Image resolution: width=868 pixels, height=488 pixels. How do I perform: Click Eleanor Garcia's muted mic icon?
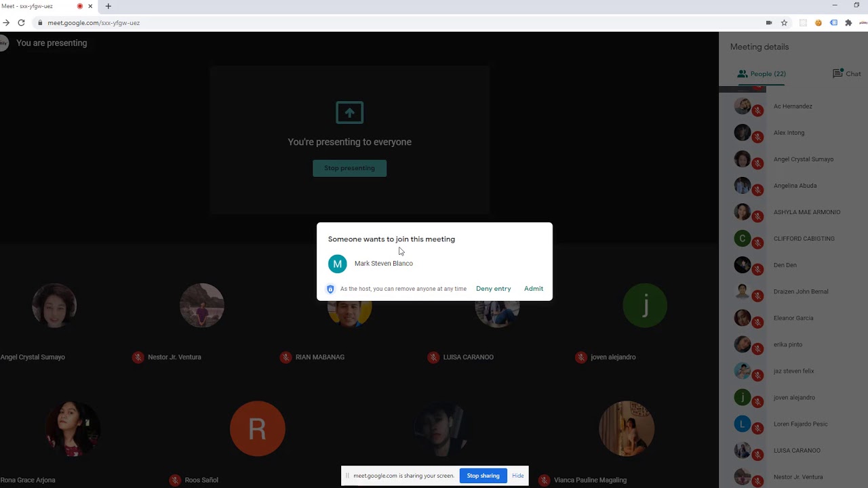pyautogui.click(x=758, y=322)
